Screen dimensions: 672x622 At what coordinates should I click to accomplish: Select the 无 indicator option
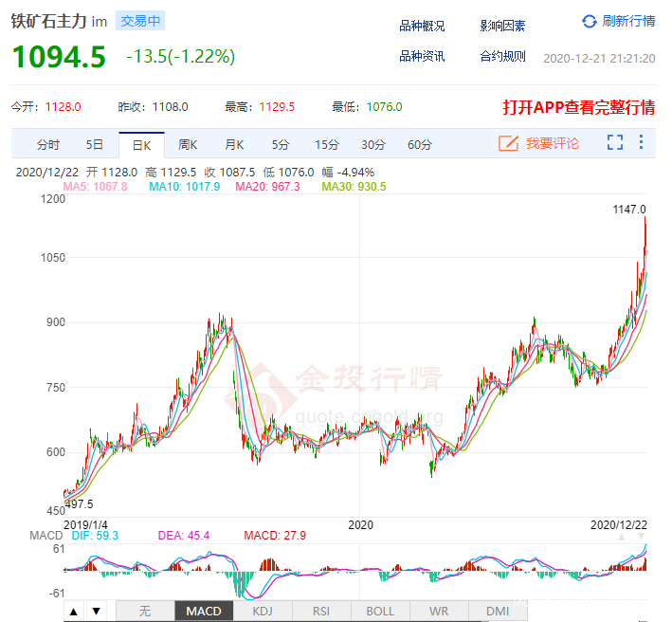145,612
